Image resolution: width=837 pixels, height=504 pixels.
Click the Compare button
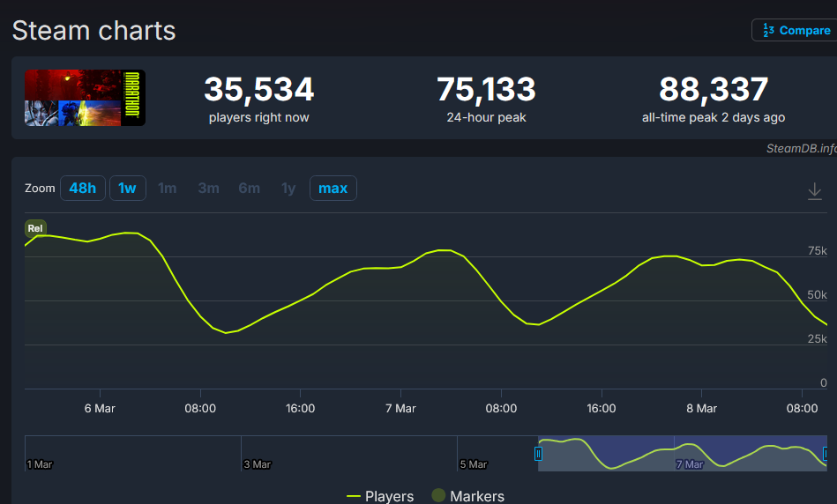(796, 31)
